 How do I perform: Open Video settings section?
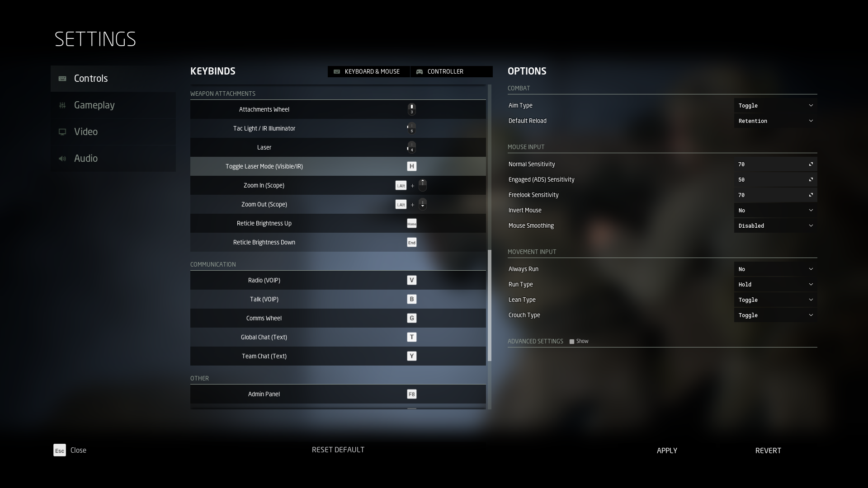click(85, 131)
